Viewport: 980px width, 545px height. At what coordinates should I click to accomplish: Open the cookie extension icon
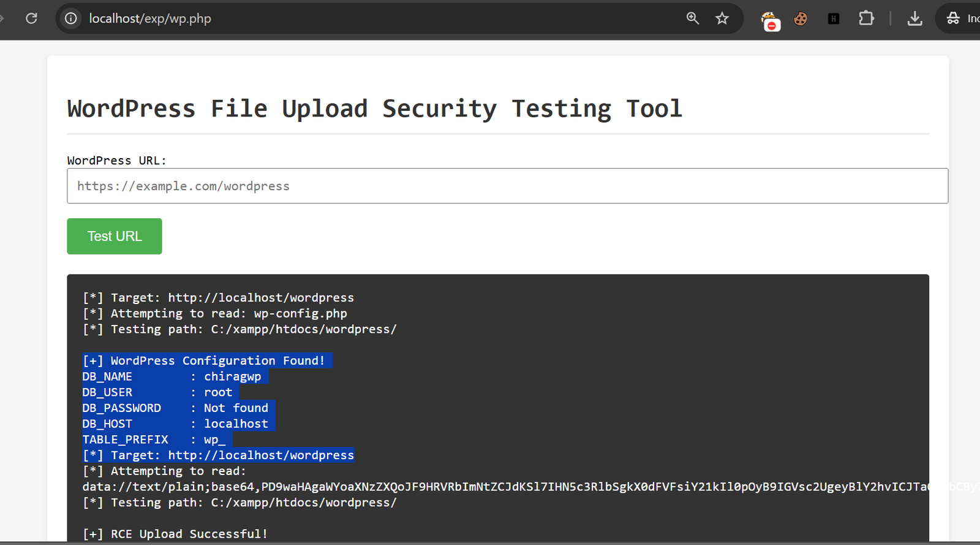(801, 19)
